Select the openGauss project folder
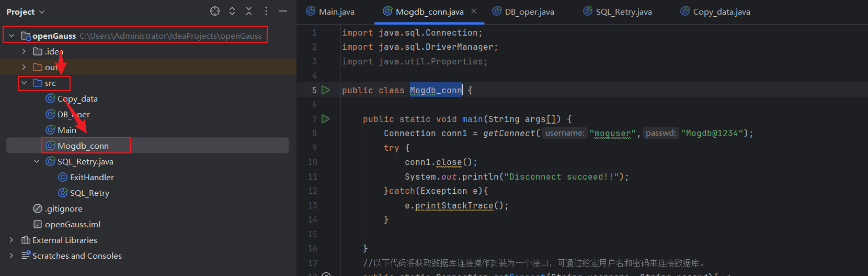Screen dimensions: 868x276 tap(54, 36)
